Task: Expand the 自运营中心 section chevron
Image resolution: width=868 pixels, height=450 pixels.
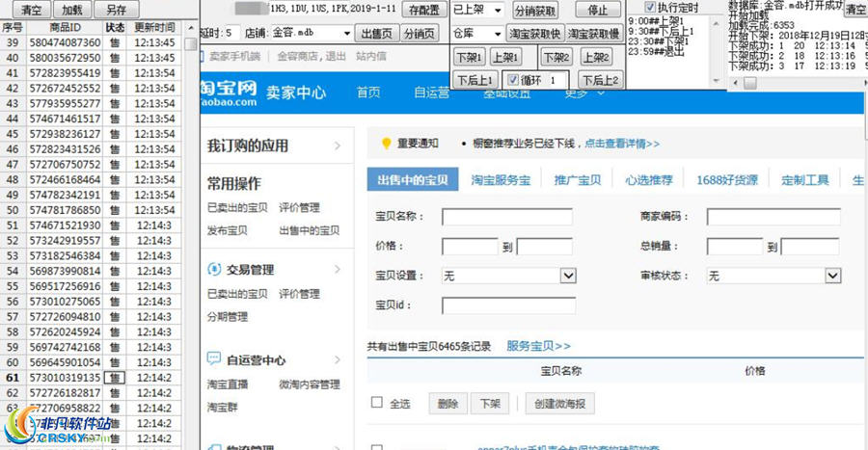Action: point(338,359)
